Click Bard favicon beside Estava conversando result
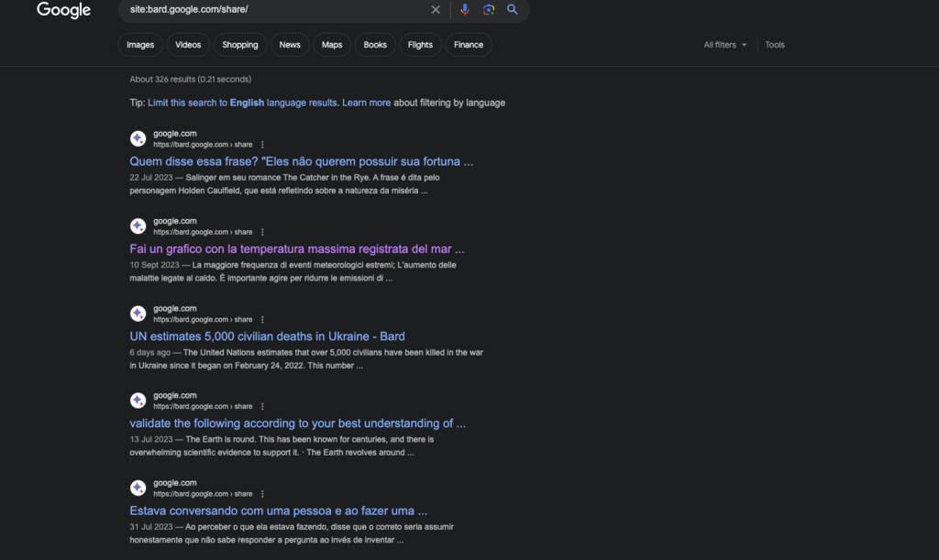 (138, 489)
